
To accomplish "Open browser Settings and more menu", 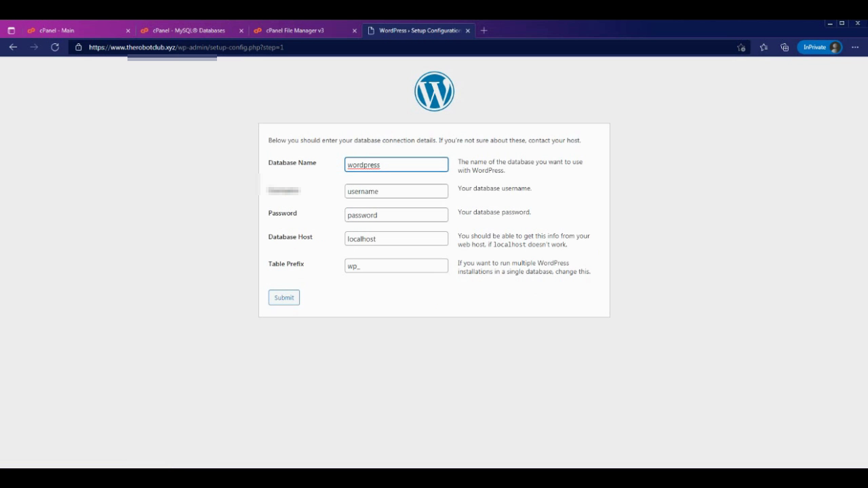I will (x=855, y=47).
